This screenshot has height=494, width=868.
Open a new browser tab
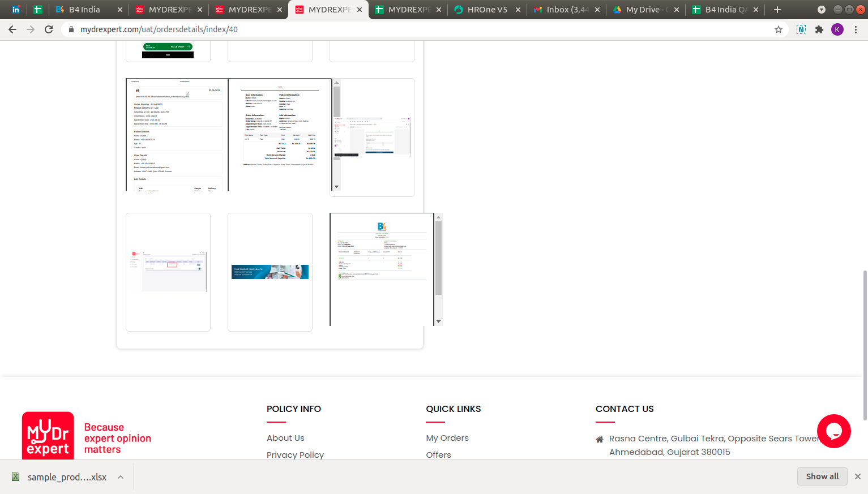[777, 10]
